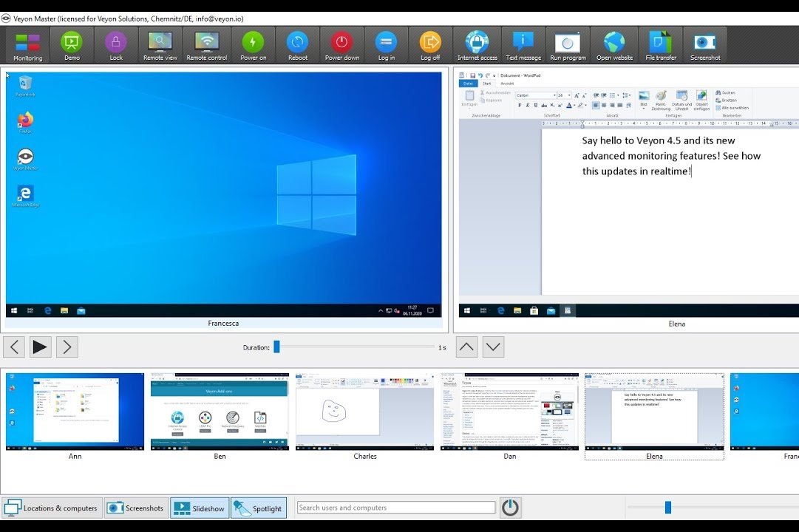The width and height of the screenshot is (799, 532).
Task: Play the slideshow
Action: pos(41,347)
